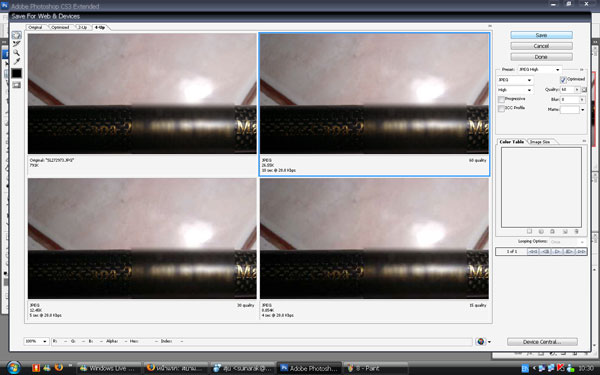The height and width of the screenshot is (375, 600).
Task: Select the Zoom magnifier tool
Action: pyautogui.click(x=16, y=52)
